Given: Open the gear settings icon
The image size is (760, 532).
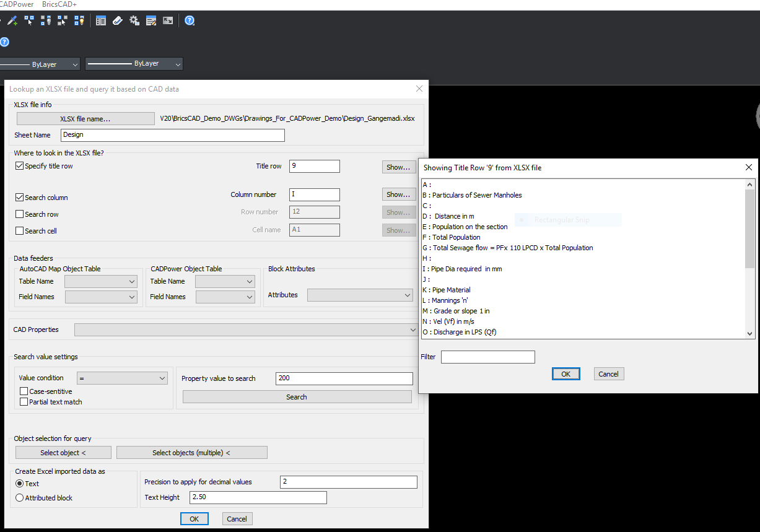Looking at the screenshot, I should (134, 20).
